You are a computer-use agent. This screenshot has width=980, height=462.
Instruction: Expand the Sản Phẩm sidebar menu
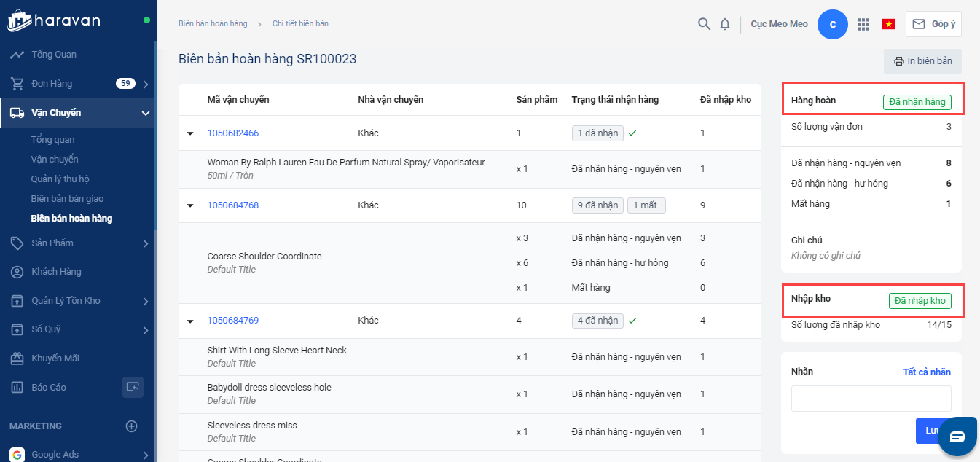(x=145, y=243)
